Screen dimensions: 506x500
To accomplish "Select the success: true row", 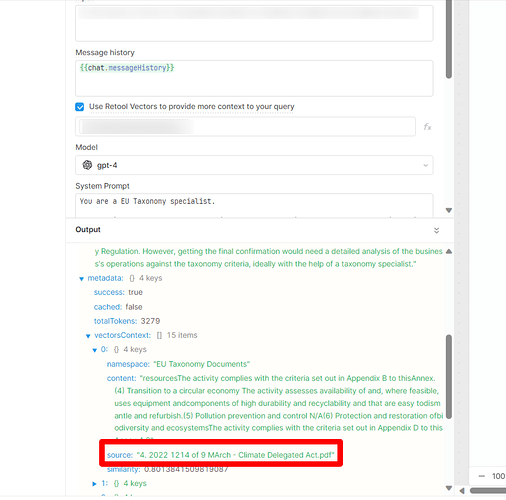I will click(118, 292).
